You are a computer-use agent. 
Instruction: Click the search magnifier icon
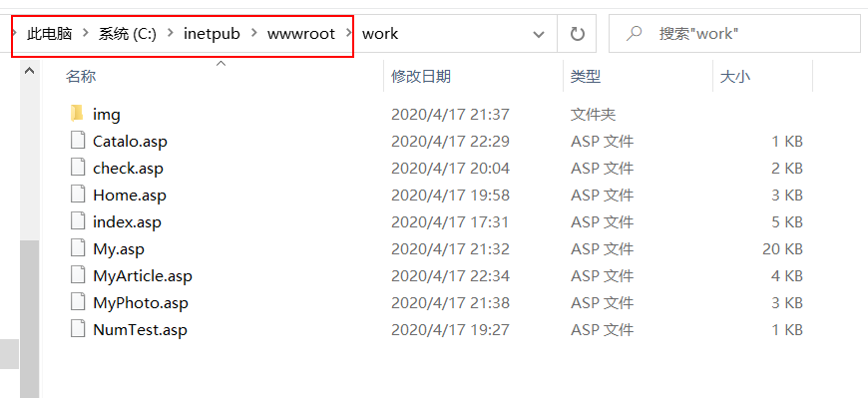[x=634, y=33]
